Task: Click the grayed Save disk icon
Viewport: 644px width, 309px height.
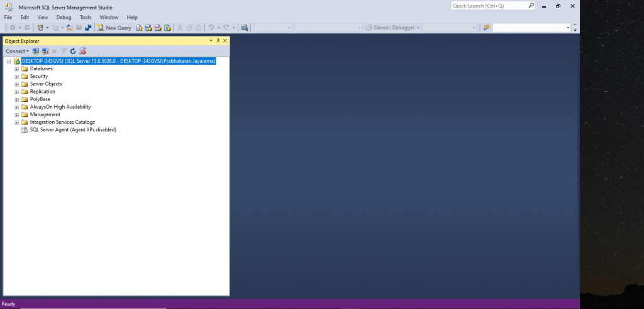Action: click(x=79, y=28)
